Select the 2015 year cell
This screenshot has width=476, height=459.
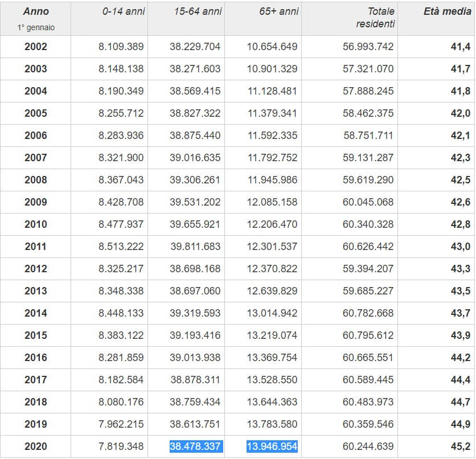coord(36,335)
